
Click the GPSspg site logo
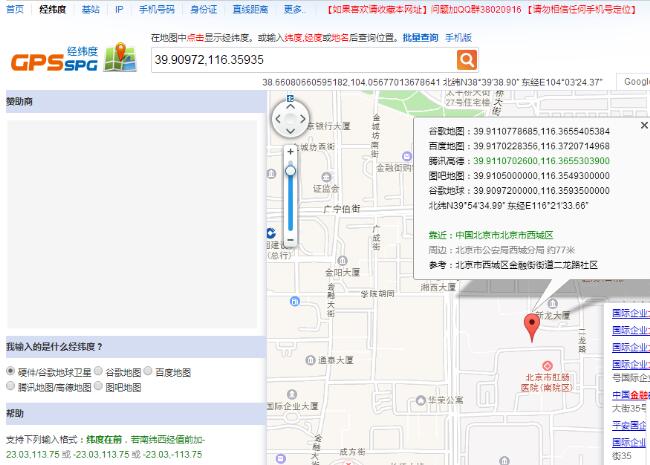coord(74,58)
